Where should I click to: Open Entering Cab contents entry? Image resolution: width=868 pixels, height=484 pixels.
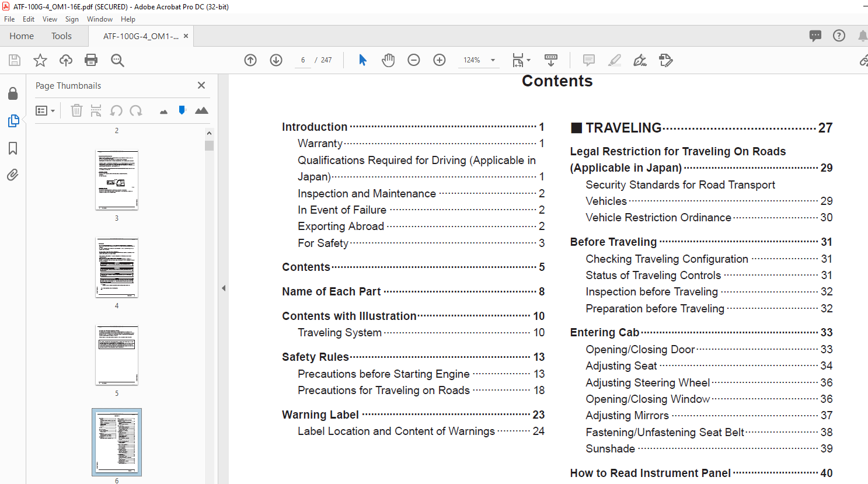tap(702, 332)
